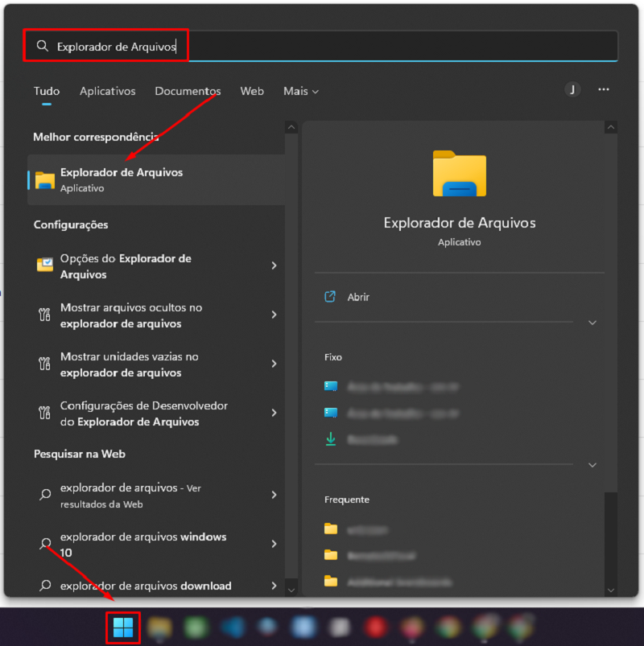Click the Opções do Explorador de Arquivos icon
644x646 pixels.
coord(44,265)
